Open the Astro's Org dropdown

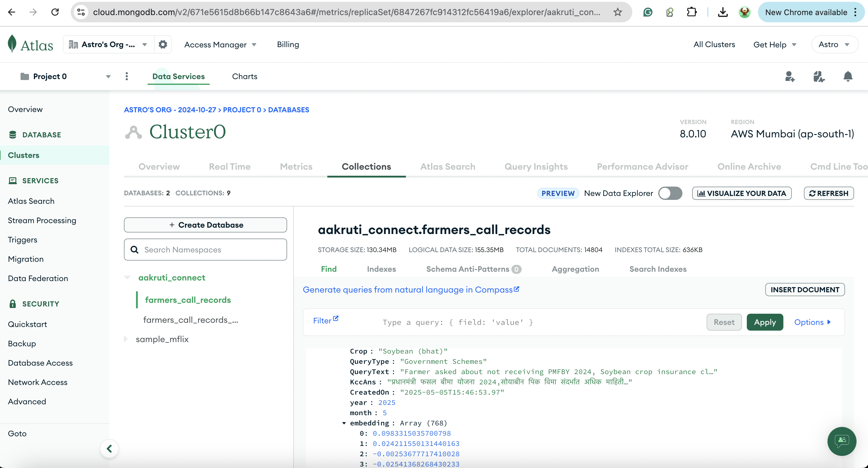coord(108,44)
